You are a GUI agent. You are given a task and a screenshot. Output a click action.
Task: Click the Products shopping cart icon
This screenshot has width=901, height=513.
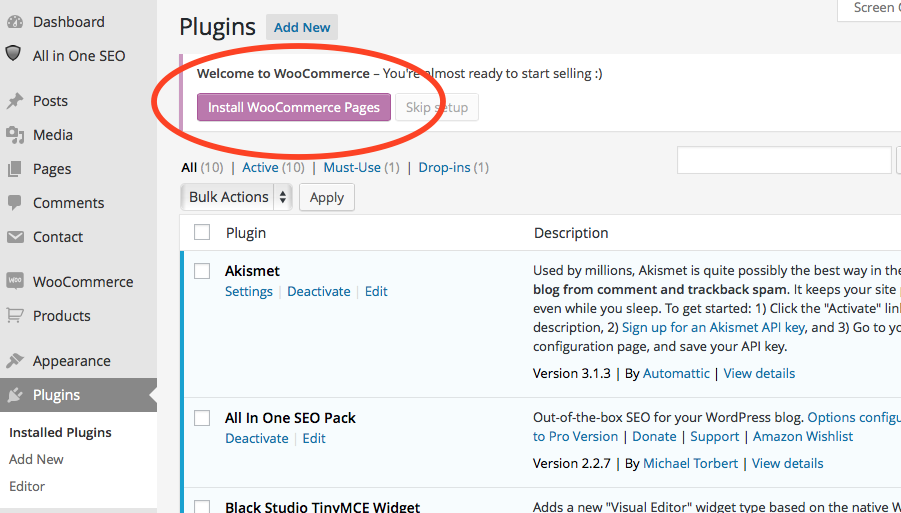point(15,315)
